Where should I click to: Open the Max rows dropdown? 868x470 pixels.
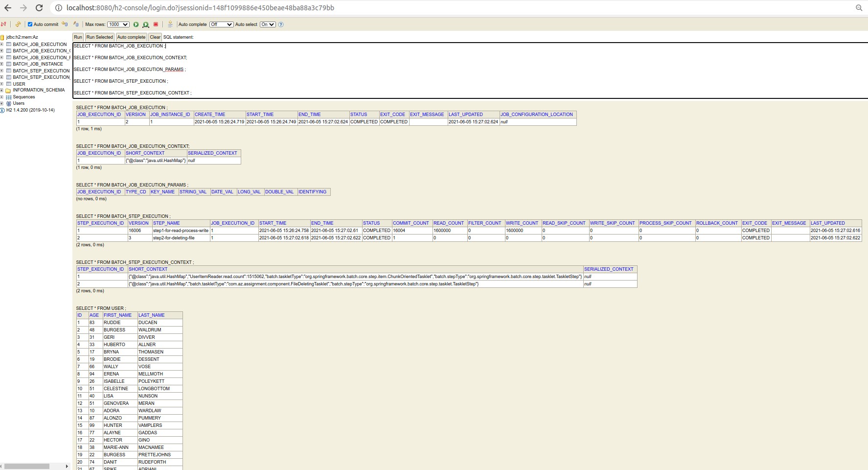tap(118, 24)
